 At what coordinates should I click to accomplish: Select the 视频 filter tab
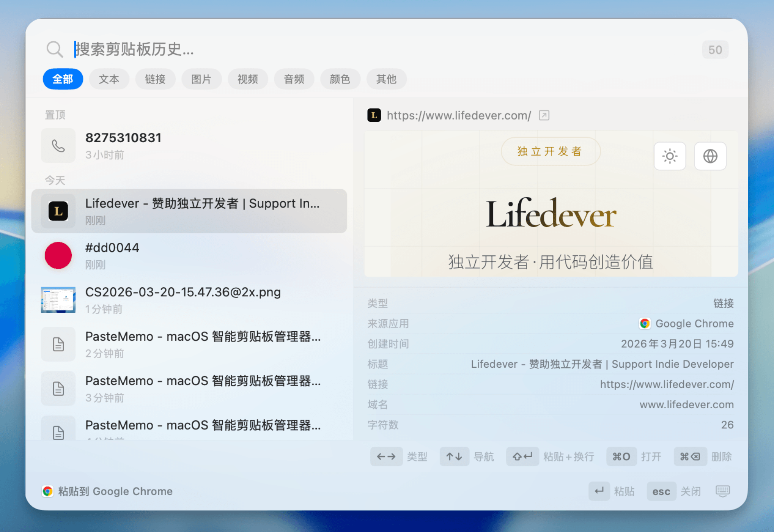[x=248, y=79]
